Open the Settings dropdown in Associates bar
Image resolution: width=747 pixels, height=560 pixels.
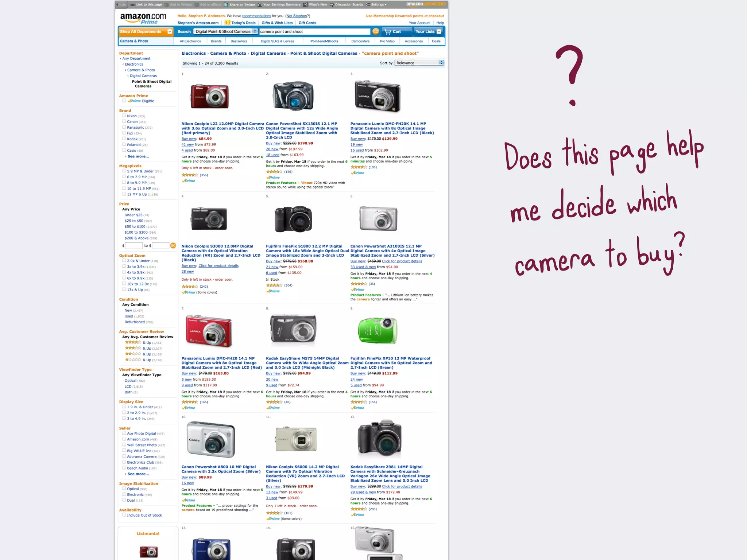[376, 5]
